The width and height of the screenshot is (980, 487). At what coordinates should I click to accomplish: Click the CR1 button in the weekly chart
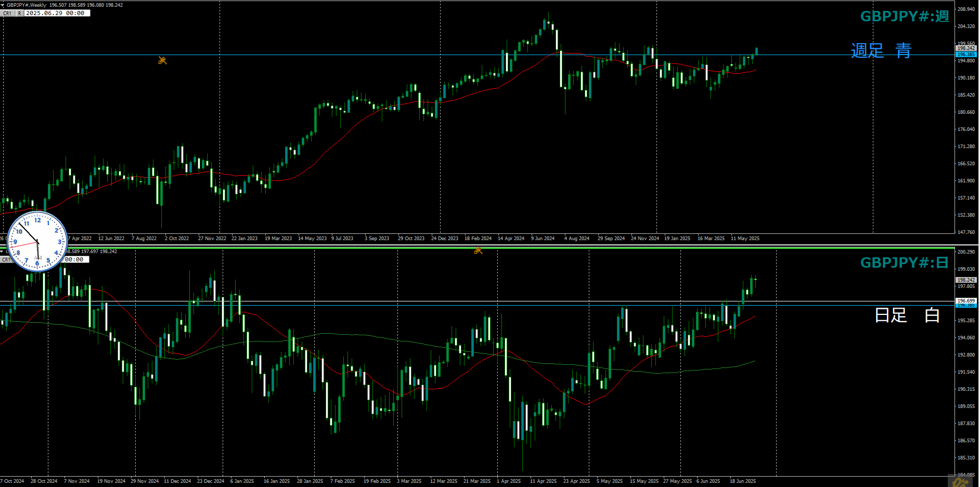pos(7,14)
